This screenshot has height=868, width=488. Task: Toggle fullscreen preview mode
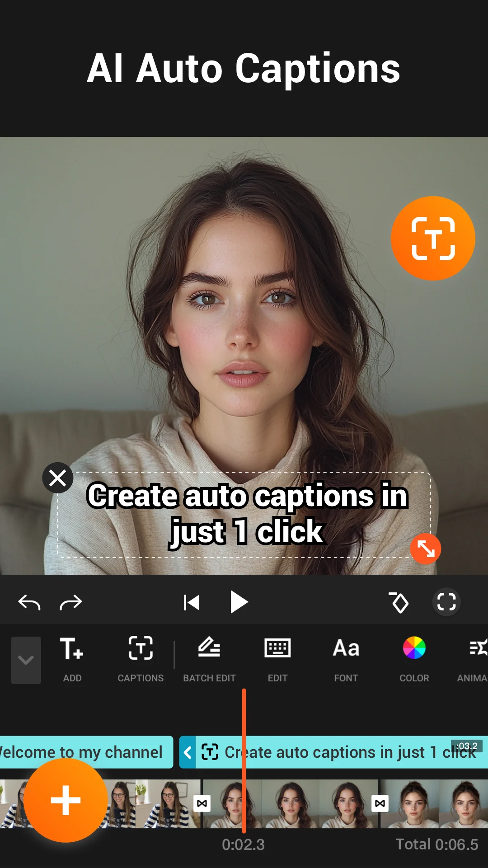pos(446,602)
